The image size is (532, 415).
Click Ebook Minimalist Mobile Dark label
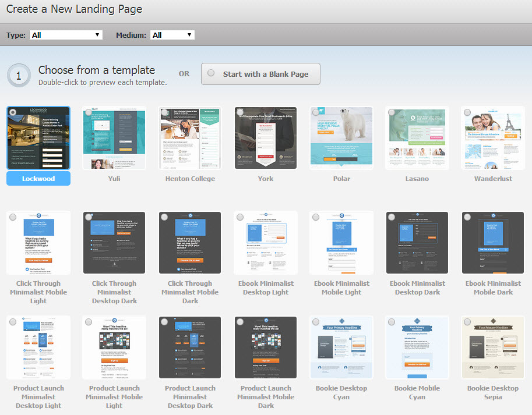tap(493, 288)
